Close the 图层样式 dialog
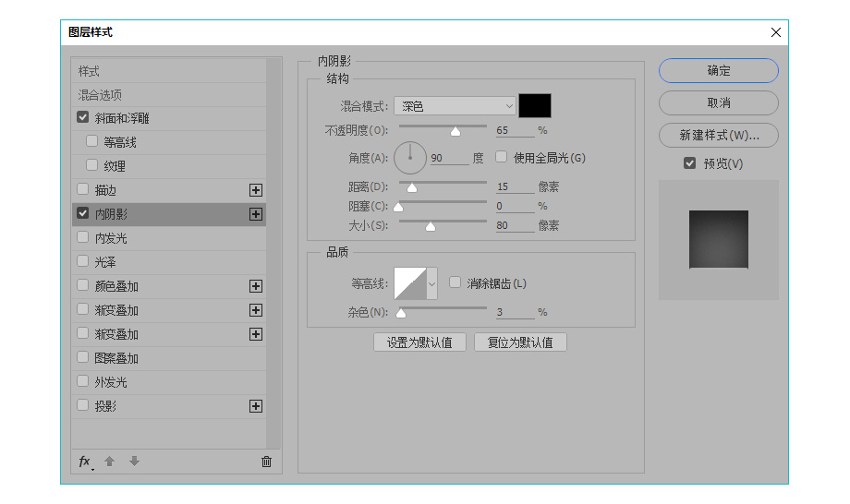850x504 pixels. point(776,32)
